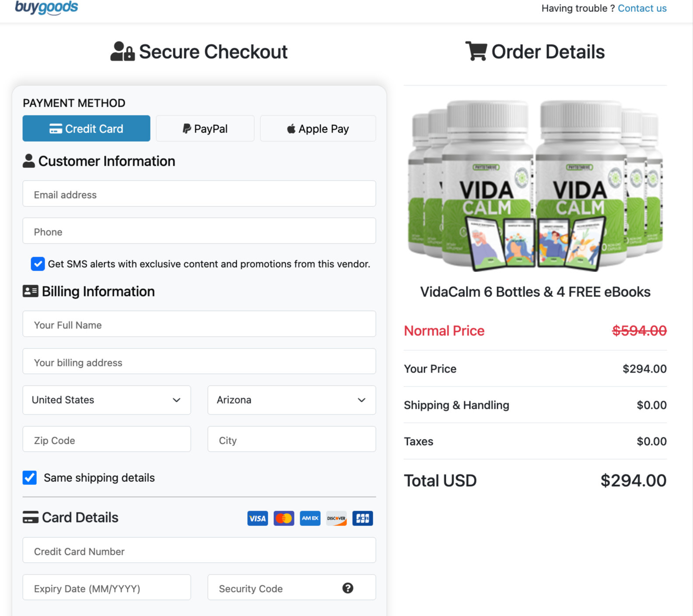Click the Zip Code field
The height and width of the screenshot is (616, 693).
click(x=107, y=439)
